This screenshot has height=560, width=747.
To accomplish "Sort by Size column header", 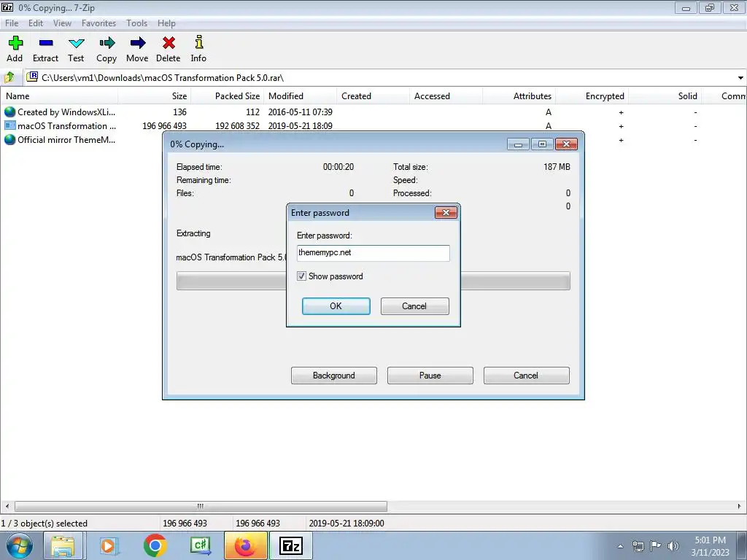I will click(155, 96).
